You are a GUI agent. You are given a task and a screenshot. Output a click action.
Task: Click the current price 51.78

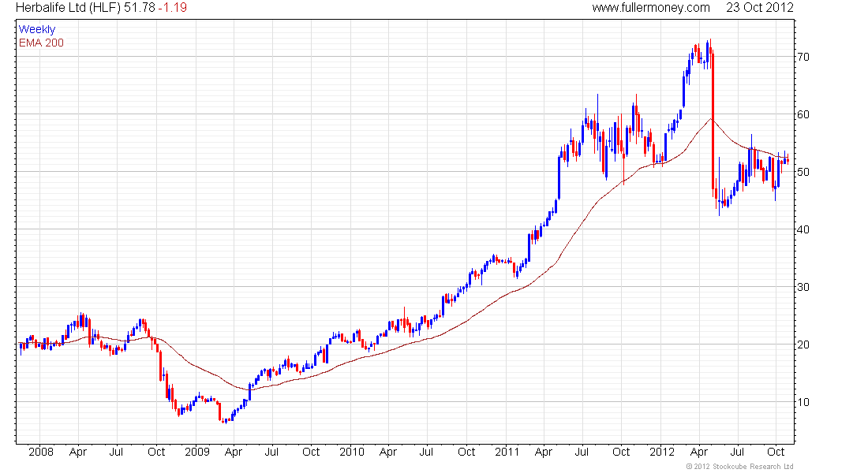(x=140, y=8)
